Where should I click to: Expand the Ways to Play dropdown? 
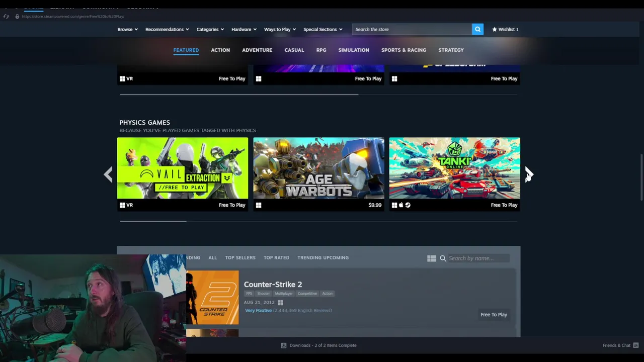280,29
